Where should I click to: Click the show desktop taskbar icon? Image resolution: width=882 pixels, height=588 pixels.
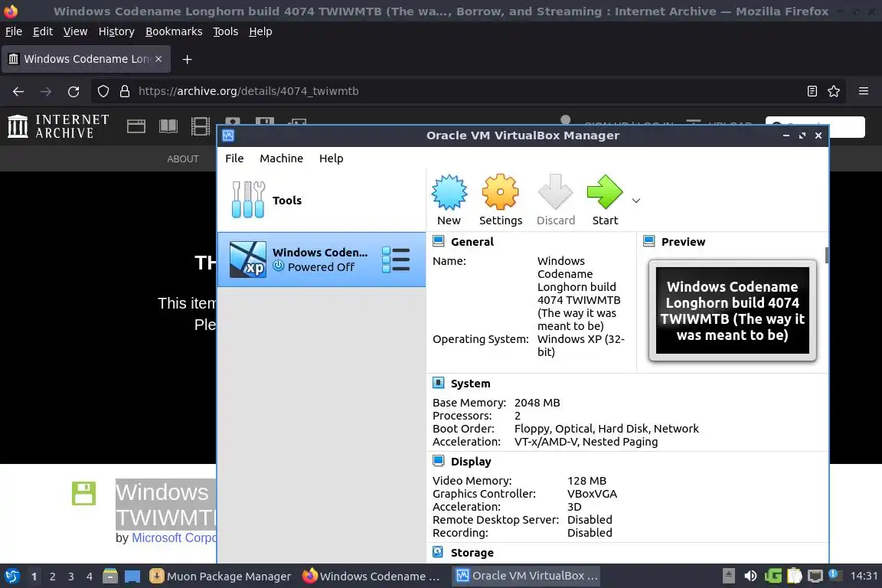(132, 577)
